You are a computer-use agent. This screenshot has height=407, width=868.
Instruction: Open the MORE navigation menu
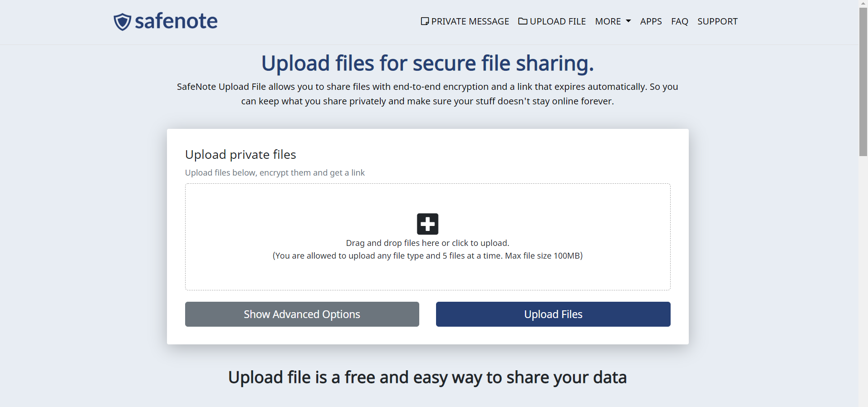pos(613,21)
